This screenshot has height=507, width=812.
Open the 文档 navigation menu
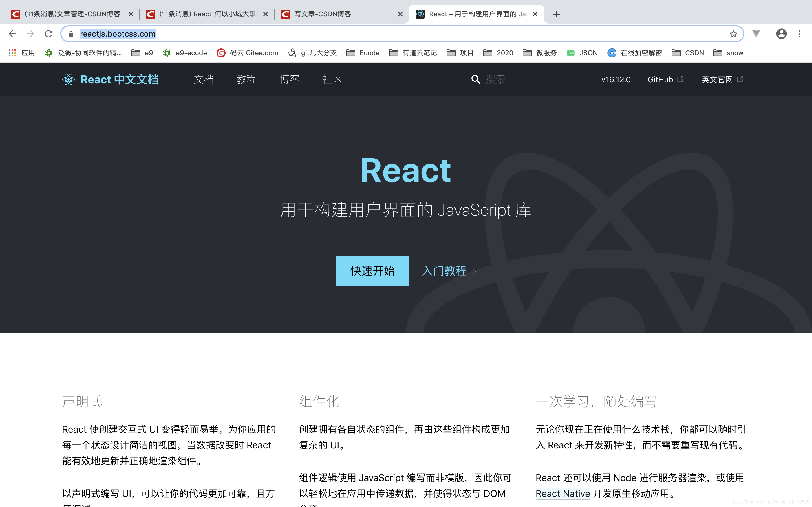pos(204,79)
